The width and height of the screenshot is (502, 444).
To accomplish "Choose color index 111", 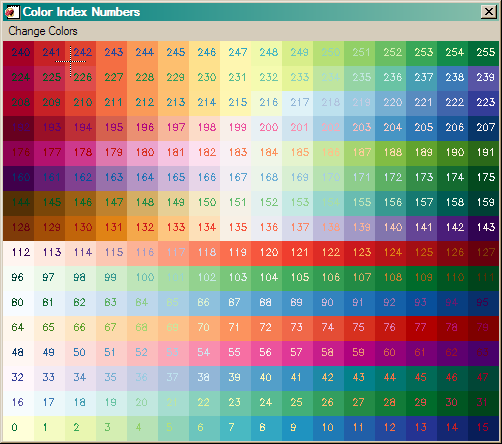I will tap(484, 278).
